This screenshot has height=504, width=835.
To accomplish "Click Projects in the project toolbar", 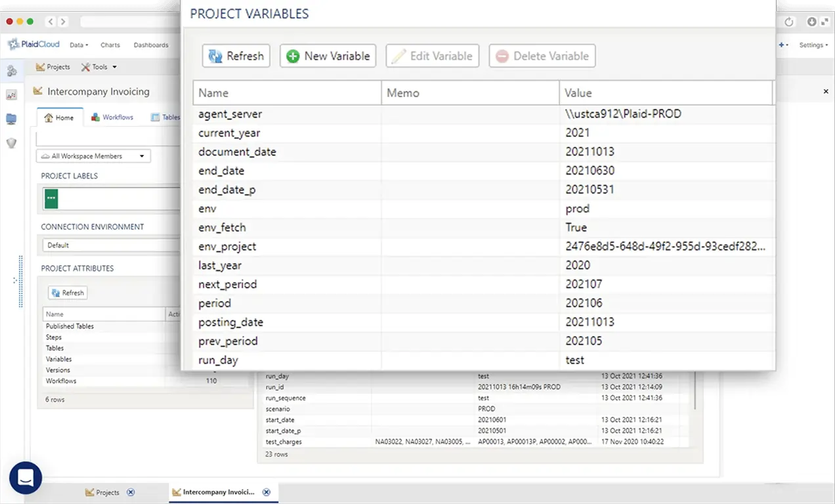I will point(53,67).
